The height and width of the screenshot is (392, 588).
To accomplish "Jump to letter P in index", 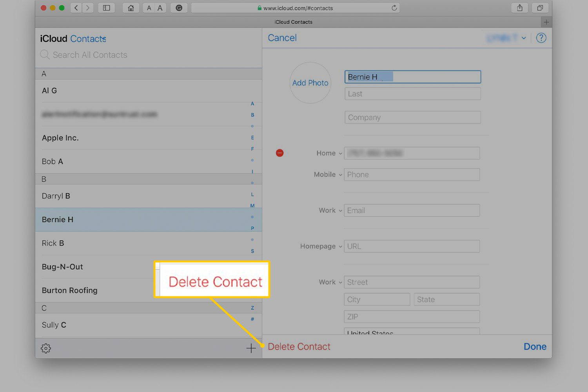I will click(252, 229).
